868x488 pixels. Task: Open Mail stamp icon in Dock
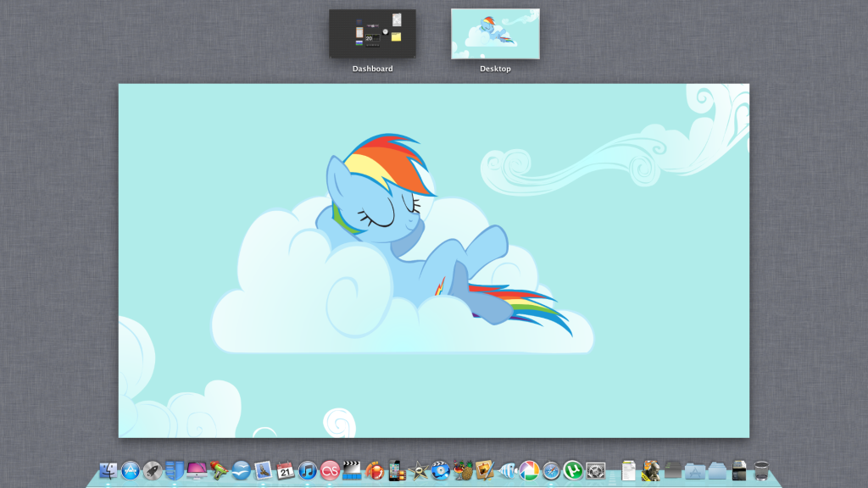click(263, 471)
